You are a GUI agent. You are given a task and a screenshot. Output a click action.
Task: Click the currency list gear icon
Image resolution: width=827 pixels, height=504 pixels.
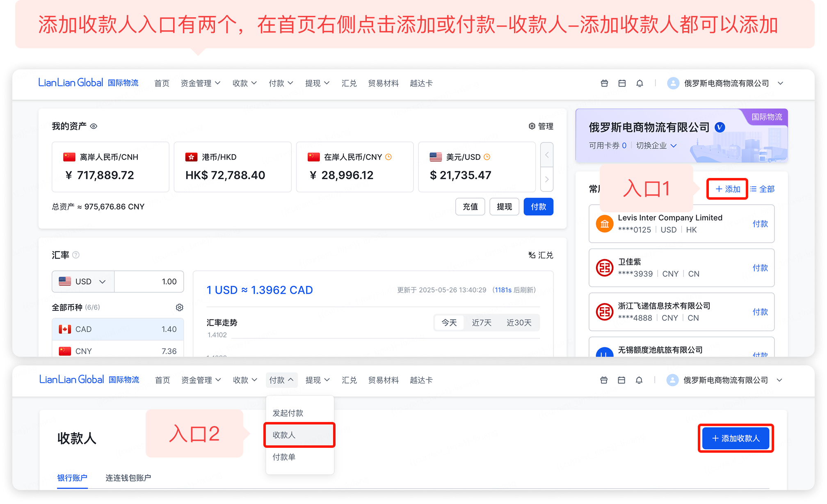point(179,308)
